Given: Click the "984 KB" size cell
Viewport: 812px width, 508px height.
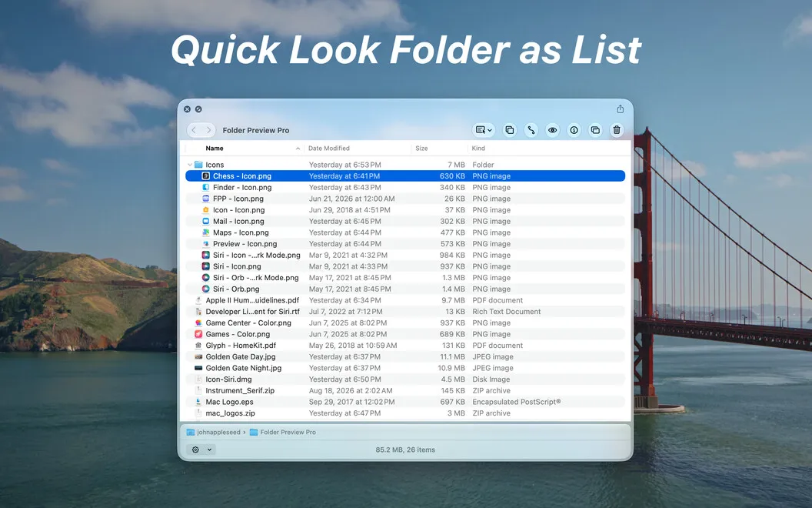Looking at the screenshot, I should coord(452,255).
